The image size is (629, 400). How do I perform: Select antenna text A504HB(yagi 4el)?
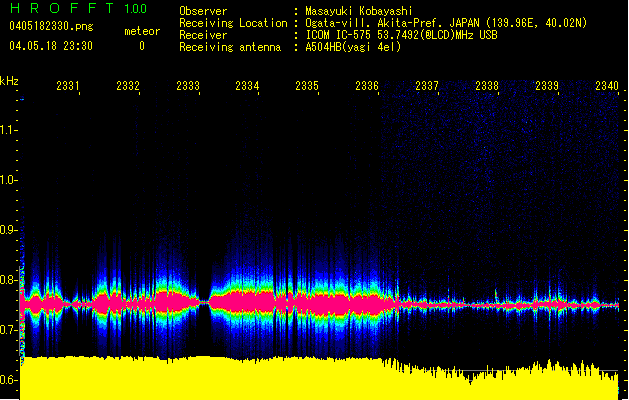pos(353,47)
